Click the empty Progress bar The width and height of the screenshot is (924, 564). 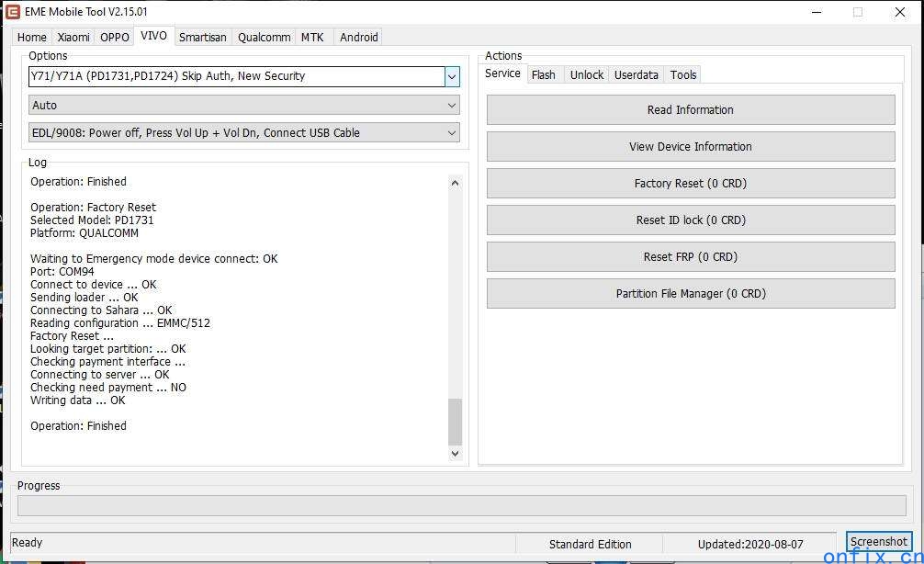pos(461,505)
